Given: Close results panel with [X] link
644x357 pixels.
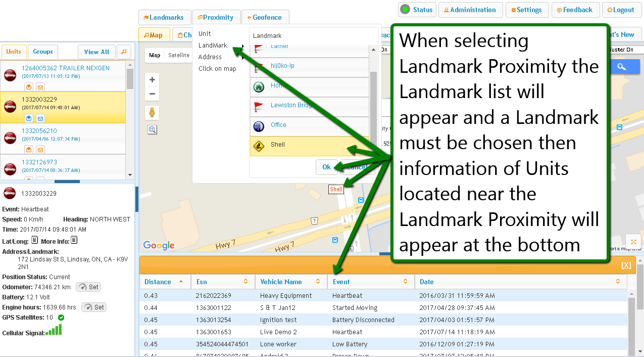Looking at the screenshot, I should [x=626, y=265].
